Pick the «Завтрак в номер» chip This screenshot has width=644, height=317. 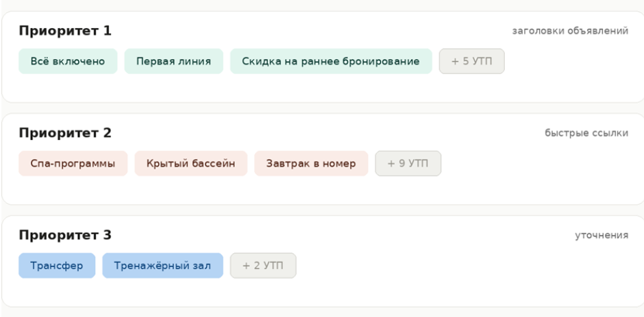pos(311,163)
